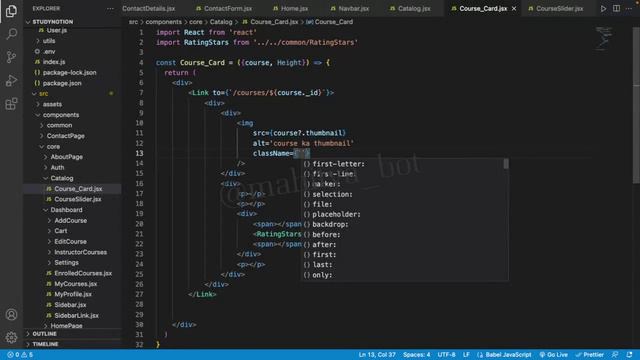Open SidebarLink.jsx file
Viewport: 640px width, 360px height.
[76, 316]
